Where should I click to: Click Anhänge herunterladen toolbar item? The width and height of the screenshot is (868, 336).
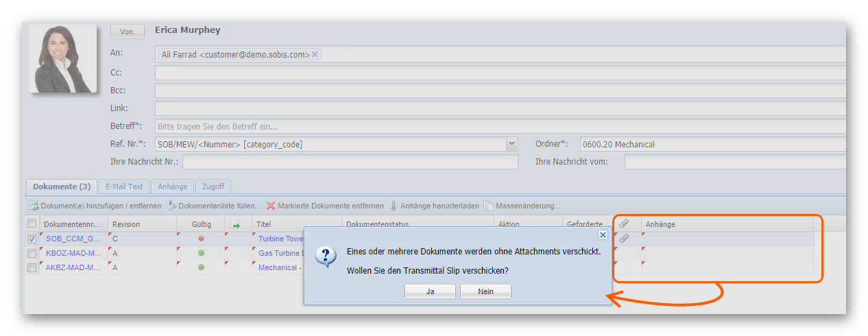point(435,206)
